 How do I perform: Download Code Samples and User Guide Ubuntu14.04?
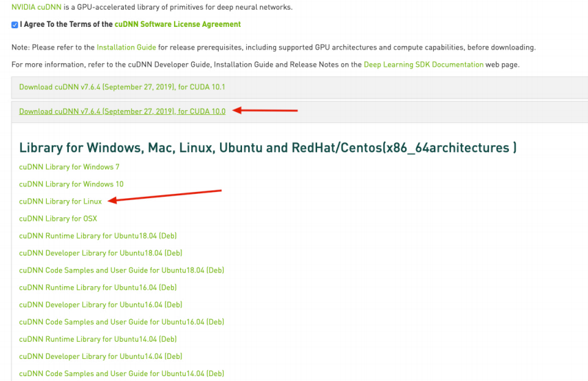pos(122,374)
